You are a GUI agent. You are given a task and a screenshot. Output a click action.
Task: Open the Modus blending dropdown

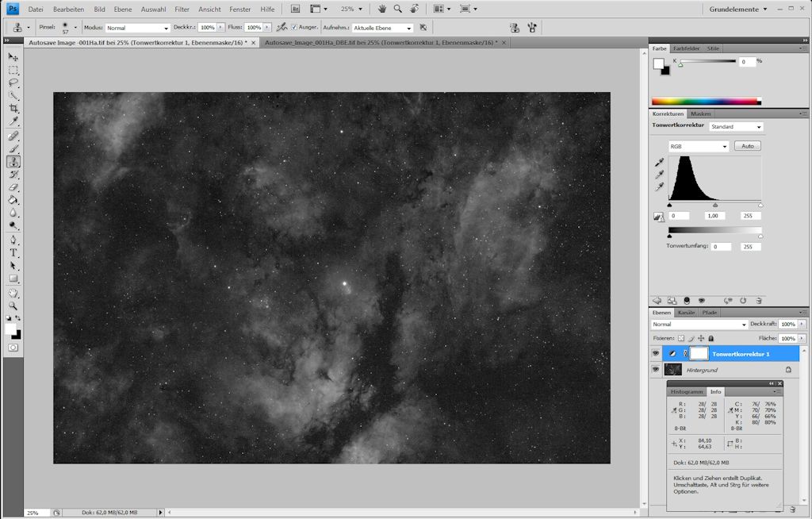(138, 28)
